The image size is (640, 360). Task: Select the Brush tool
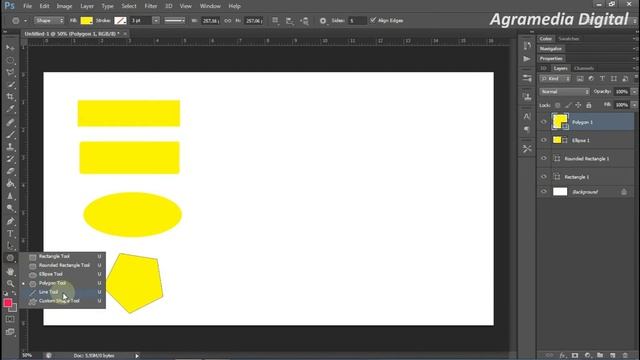point(10,134)
